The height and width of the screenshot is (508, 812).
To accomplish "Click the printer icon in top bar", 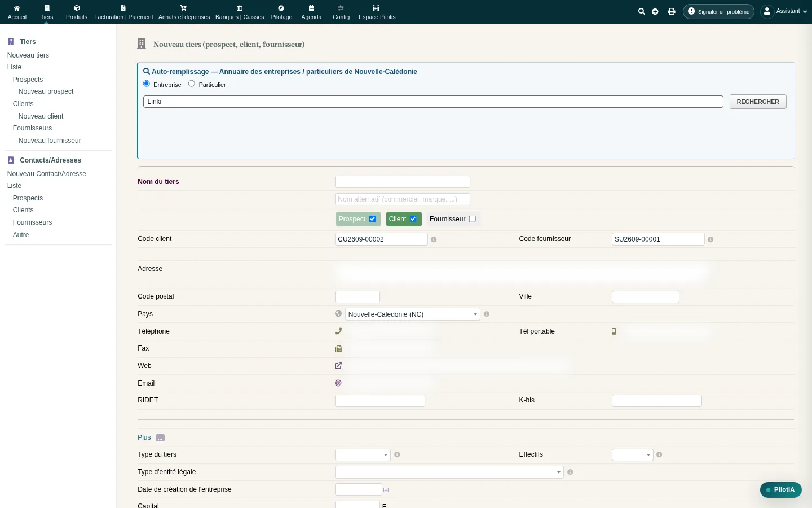I will pos(672,11).
